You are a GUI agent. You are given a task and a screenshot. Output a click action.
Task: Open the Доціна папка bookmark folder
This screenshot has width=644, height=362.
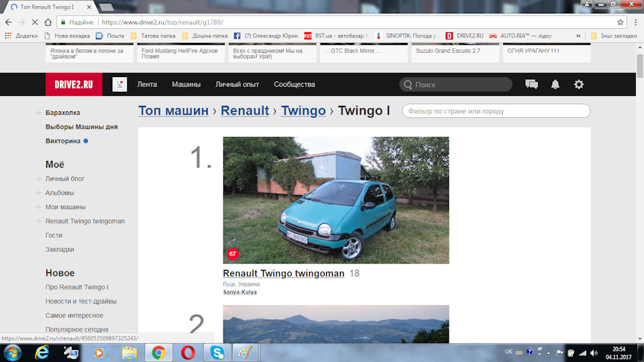coord(205,36)
